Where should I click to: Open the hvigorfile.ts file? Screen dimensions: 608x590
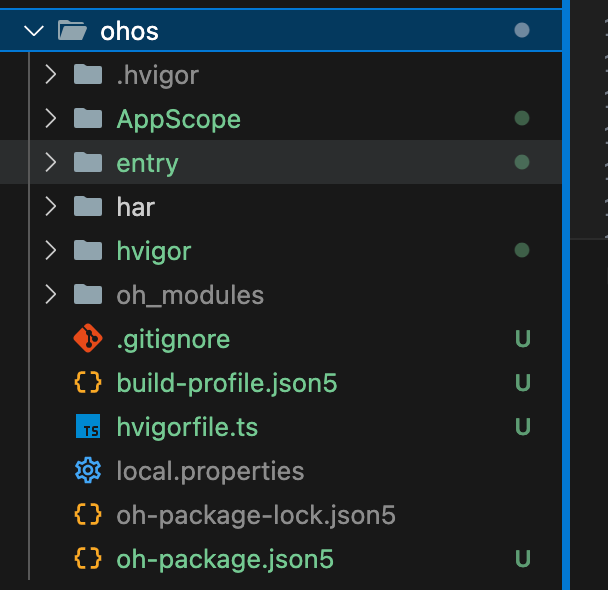187,427
